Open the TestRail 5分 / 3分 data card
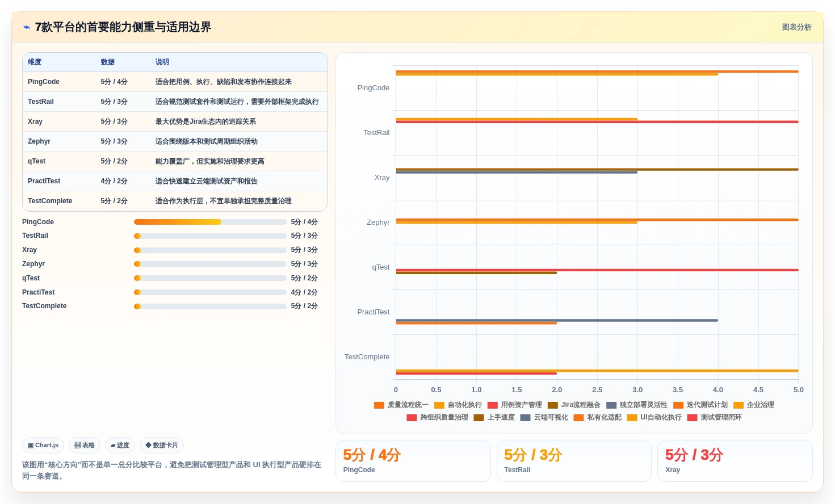Screen dimensions: 835x504 [574, 461]
